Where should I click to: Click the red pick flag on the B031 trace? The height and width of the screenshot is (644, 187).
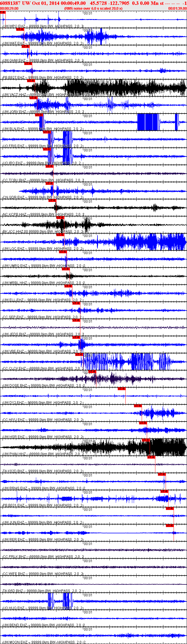[164, 491]
